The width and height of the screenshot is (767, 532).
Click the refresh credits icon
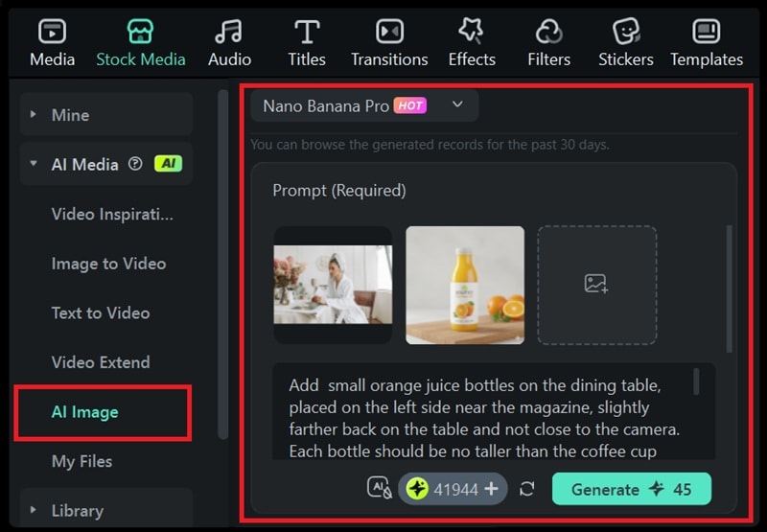pos(526,489)
